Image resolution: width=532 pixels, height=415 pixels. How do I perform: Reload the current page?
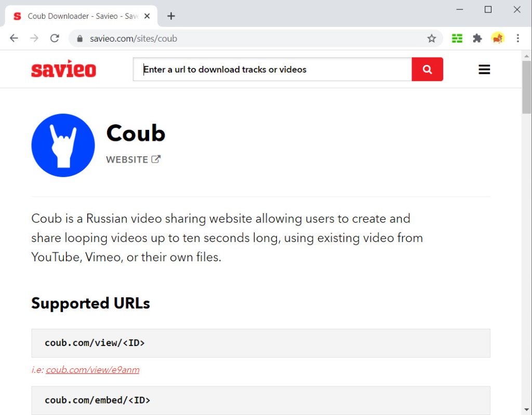click(x=55, y=38)
